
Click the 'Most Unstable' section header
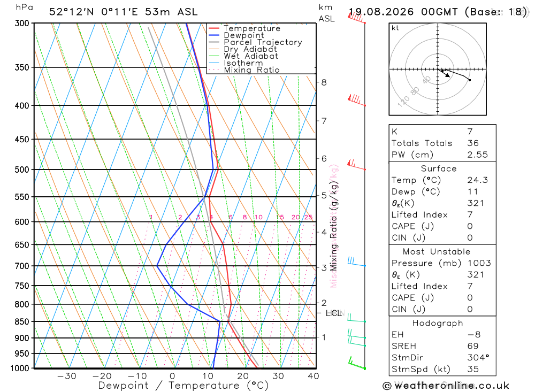[437, 252]
